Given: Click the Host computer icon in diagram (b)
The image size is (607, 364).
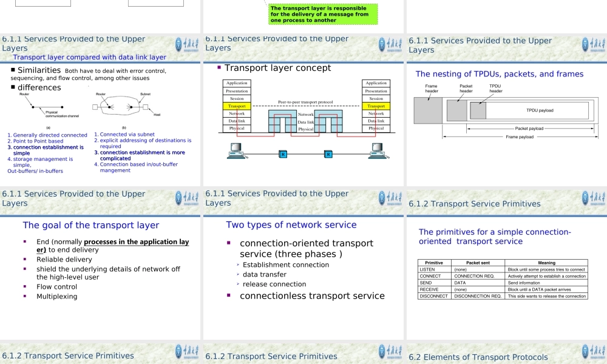Looking at the screenshot, I should [146, 107].
